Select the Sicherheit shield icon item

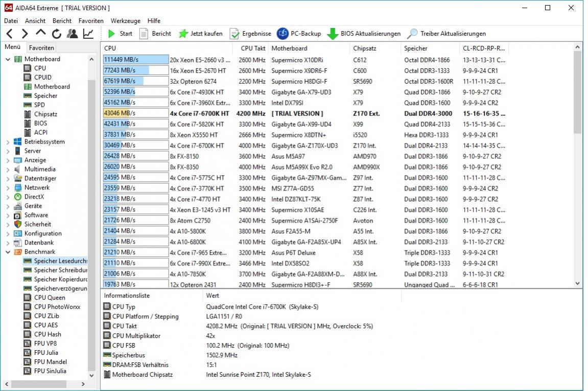[x=18, y=224]
